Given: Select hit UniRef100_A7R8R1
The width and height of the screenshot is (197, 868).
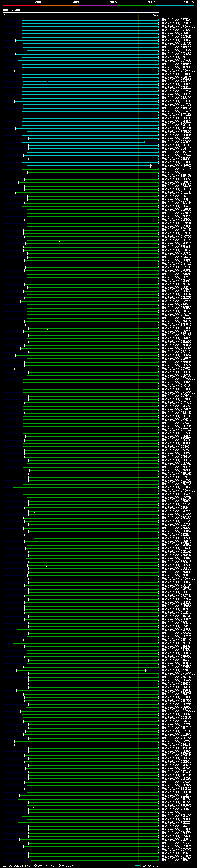Looking at the screenshot, I should 176,165.
